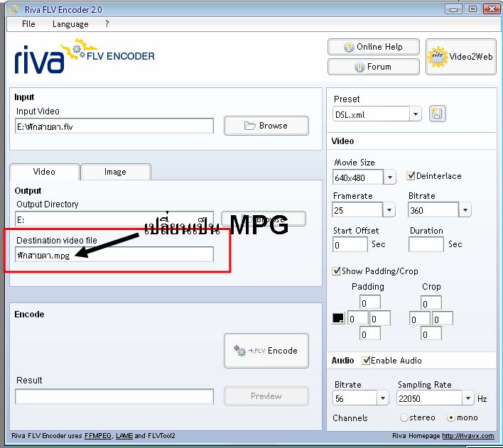Maximize the Riva FLV Encoder window

point(472,9)
